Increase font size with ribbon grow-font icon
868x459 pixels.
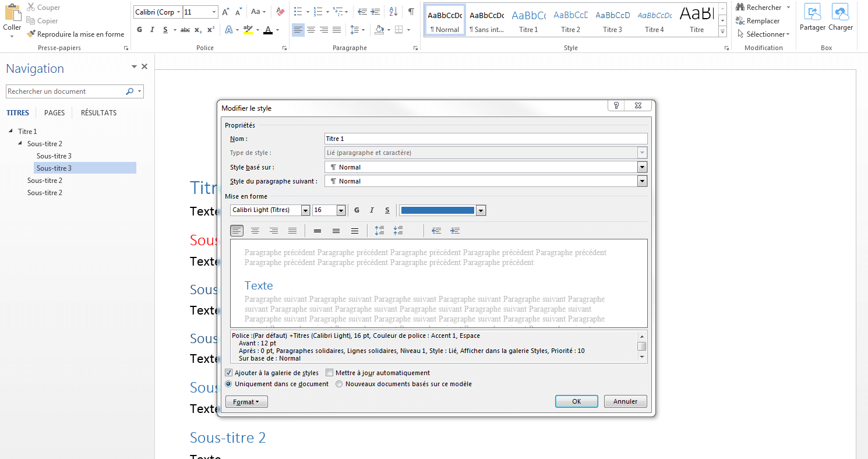coord(227,12)
